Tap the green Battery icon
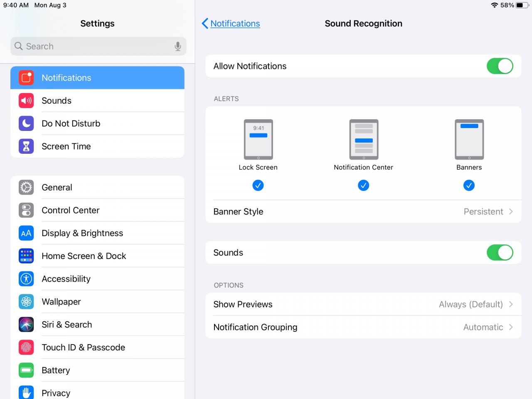 26,370
